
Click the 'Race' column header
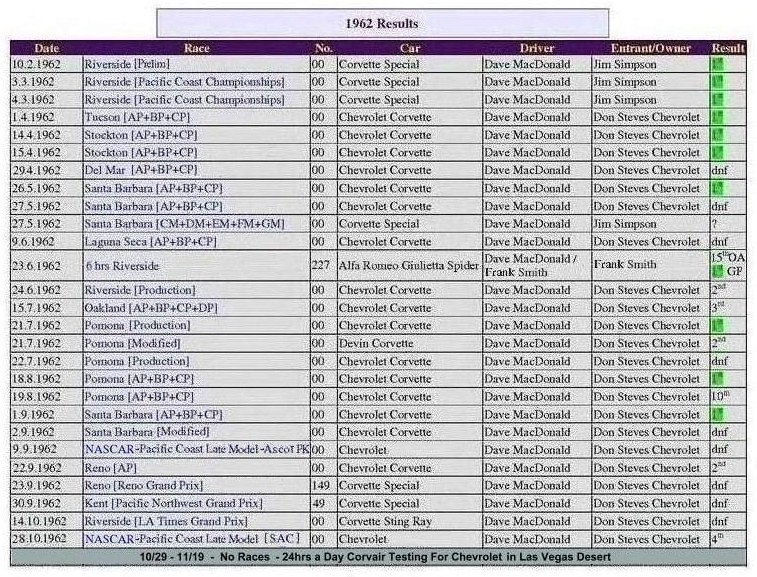(196, 48)
